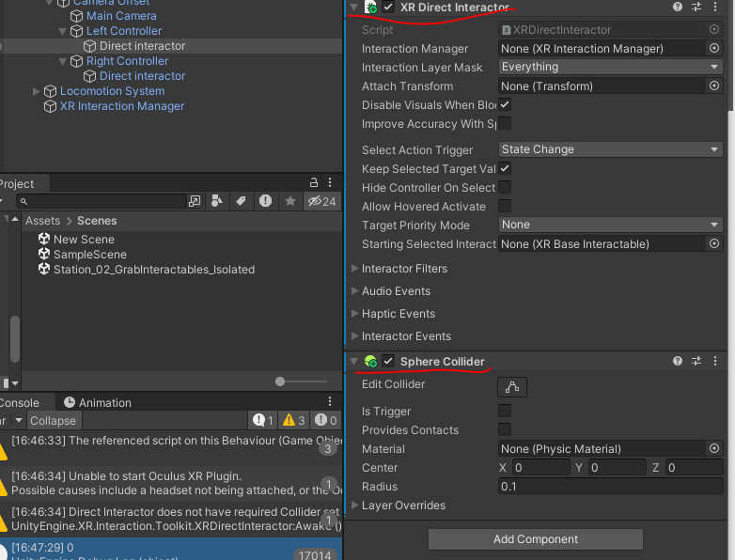Open Scenes breadcrumb in Project panel
Image resolution: width=735 pixels, height=560 pixels.
(x=97, y=221)
